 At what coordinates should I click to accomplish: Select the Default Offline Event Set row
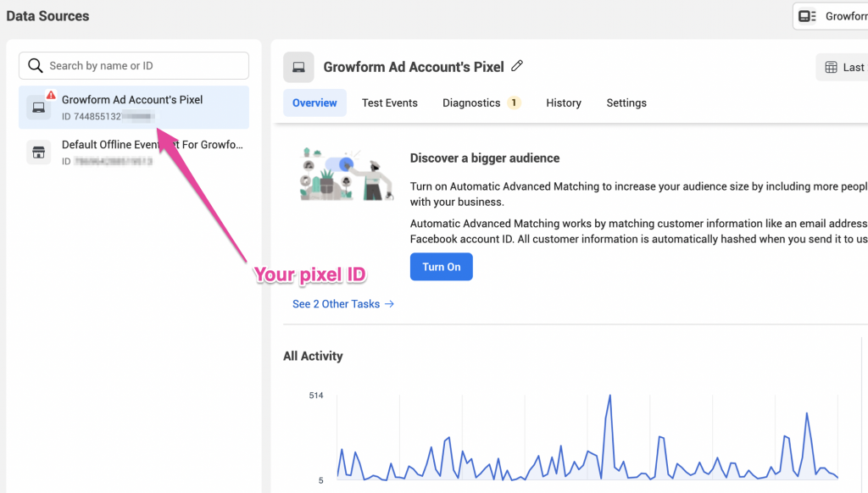pos(134,152)
